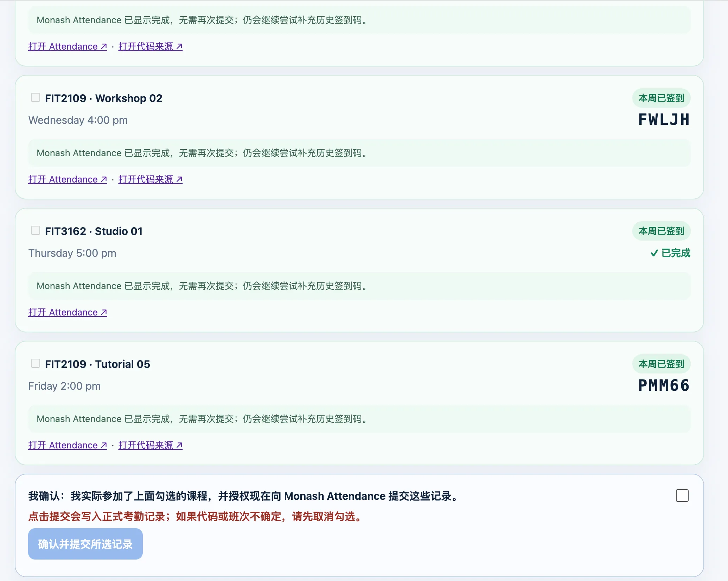
Task: Click the FIT2109 · Tutorial 05 title
Action: point(97,364)
